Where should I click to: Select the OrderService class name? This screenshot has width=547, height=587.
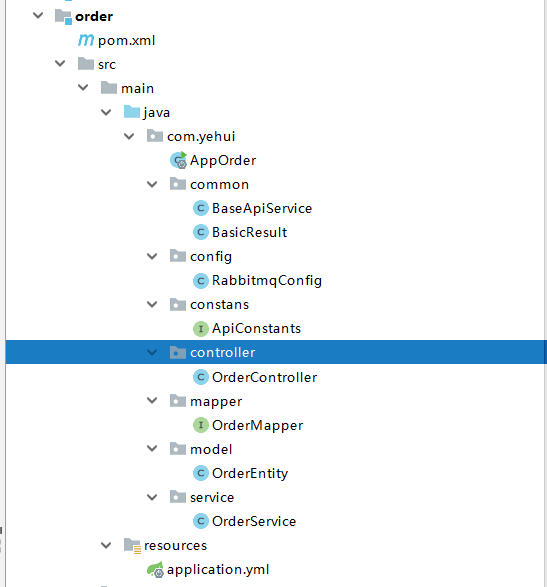coord(254,521)
